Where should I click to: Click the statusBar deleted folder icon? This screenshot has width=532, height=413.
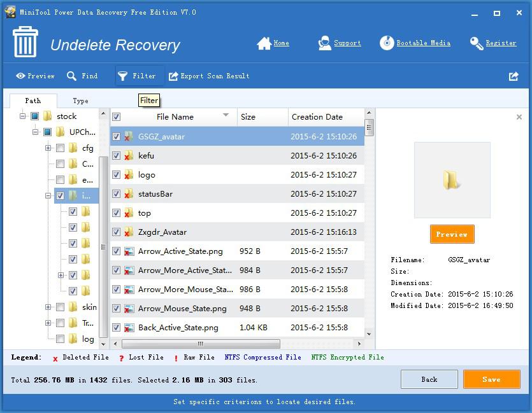(128, 194)
